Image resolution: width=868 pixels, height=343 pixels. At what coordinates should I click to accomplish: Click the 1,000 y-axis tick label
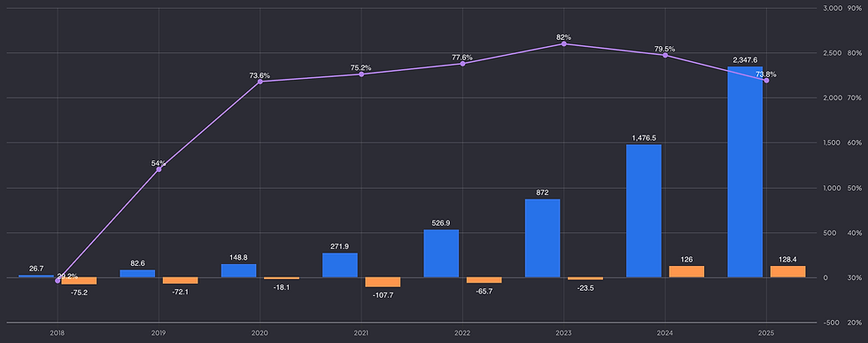click(x=833, y=188)
